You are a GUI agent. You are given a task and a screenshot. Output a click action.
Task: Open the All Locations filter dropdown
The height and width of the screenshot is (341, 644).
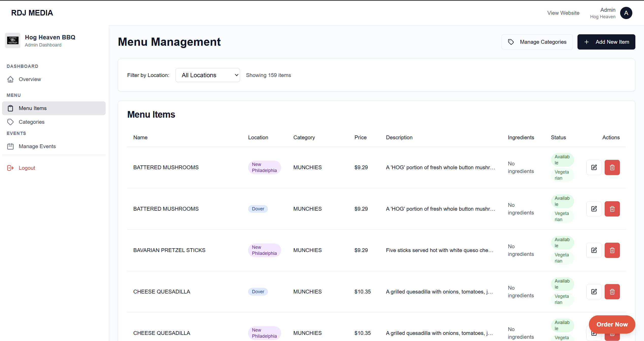click(x=207, y=75)
